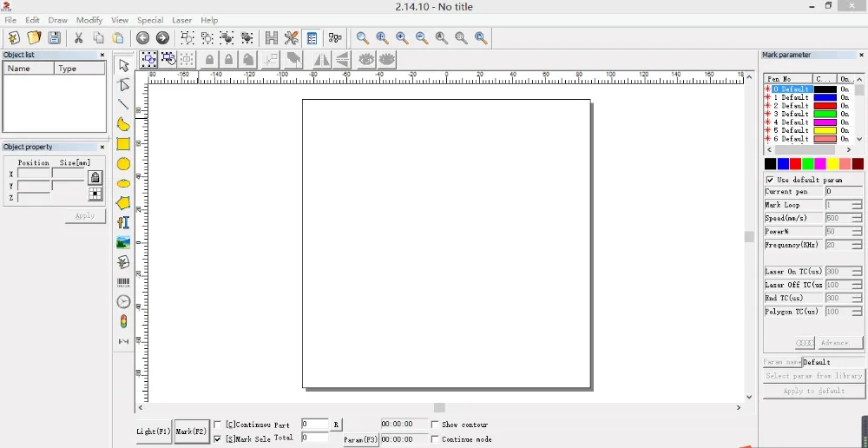868x448 pixels.
Task: Select the traffic light input port tool
Action: point(123,321)
